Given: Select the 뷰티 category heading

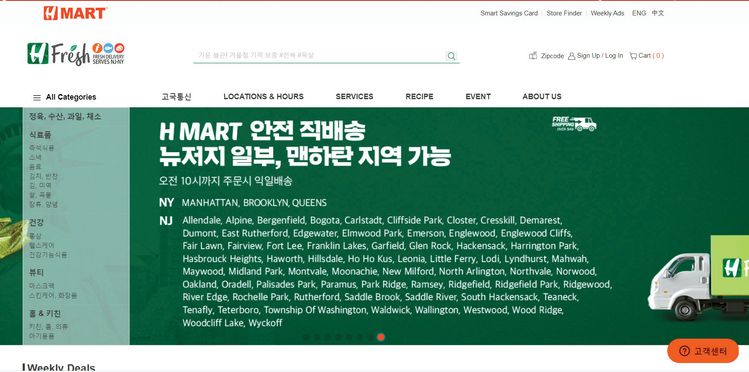Looking at the screenshot, I should click(x=36, y=272).
